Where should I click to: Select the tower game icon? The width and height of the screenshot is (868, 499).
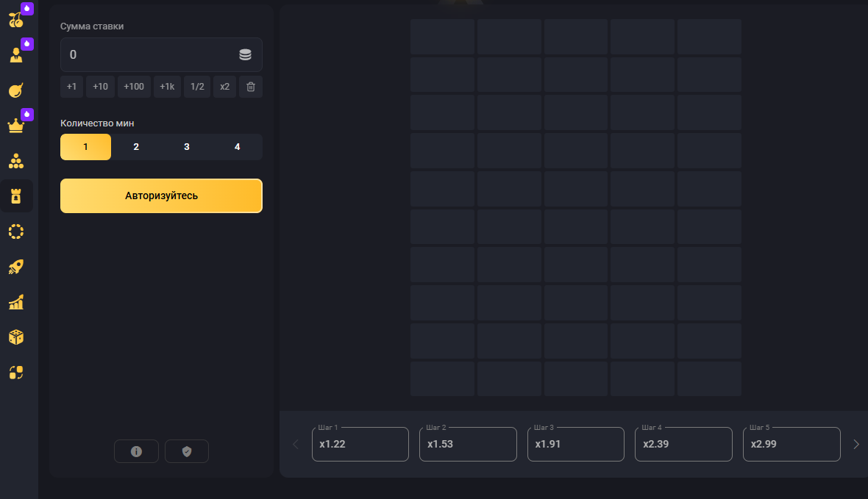pyautogui.click(x=16, y=195)
